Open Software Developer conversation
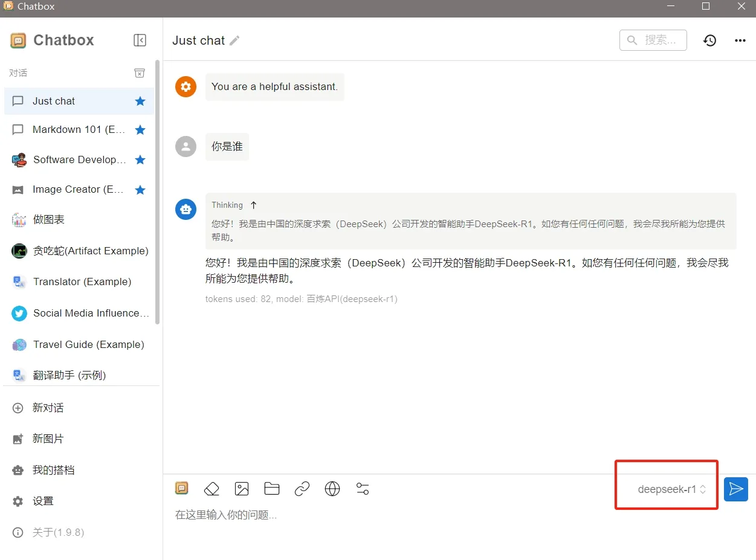This screenshot has width=756, height=560. click(79, 159)
